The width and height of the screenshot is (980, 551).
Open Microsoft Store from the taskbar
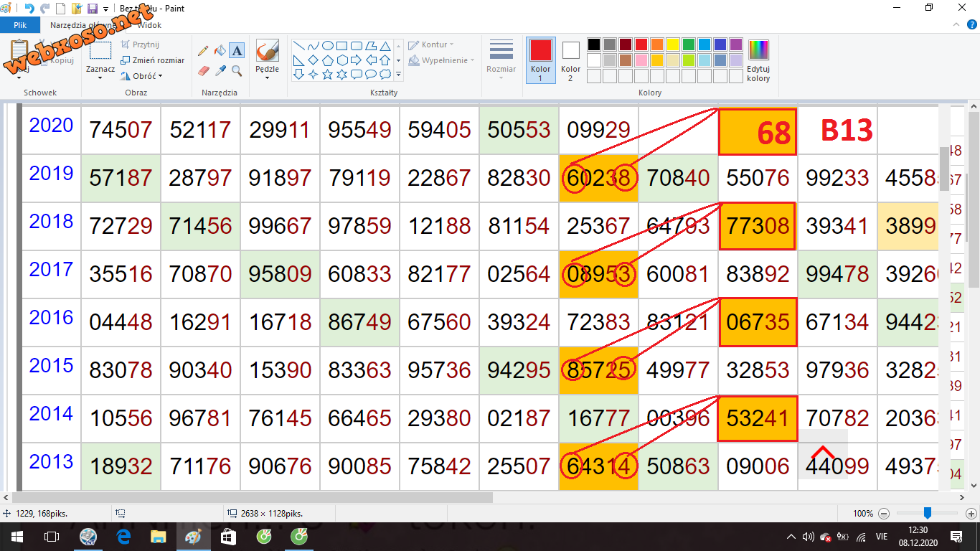point(228,536)
